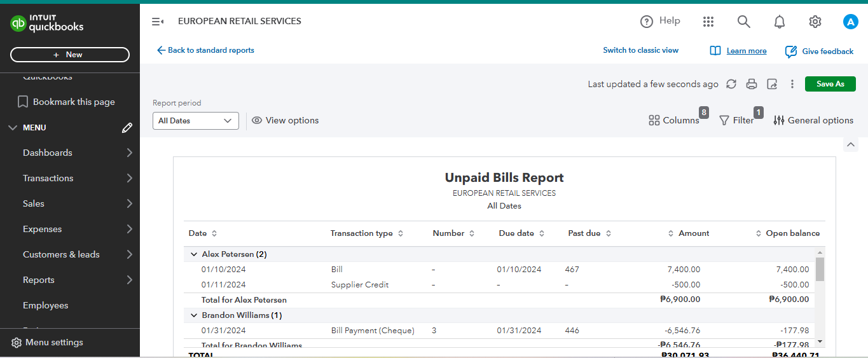The image size is (868, 358).
Task: Click the 7,400.00 open balance value
Action: (792, 270)
